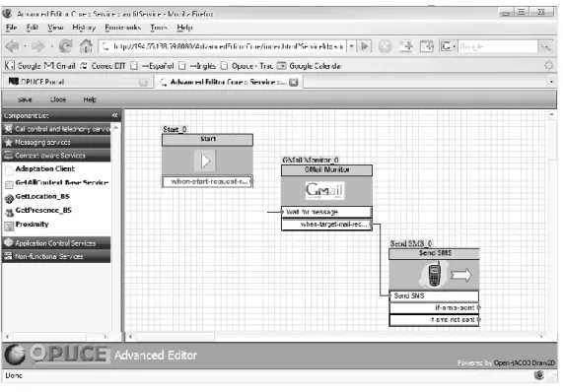This screenshot has height=392, width=563.
Task: Open the File menu
Action: coord(12,28)
